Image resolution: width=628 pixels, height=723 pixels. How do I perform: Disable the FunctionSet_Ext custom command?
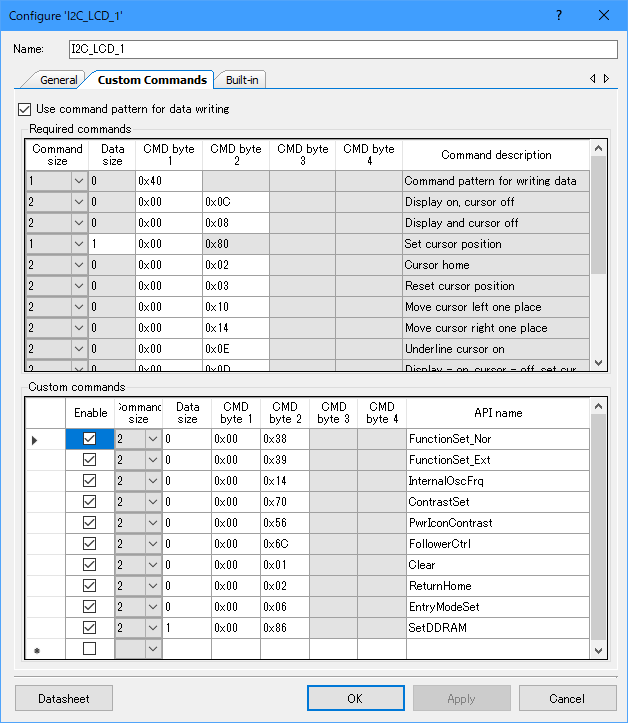pos(90,460)
